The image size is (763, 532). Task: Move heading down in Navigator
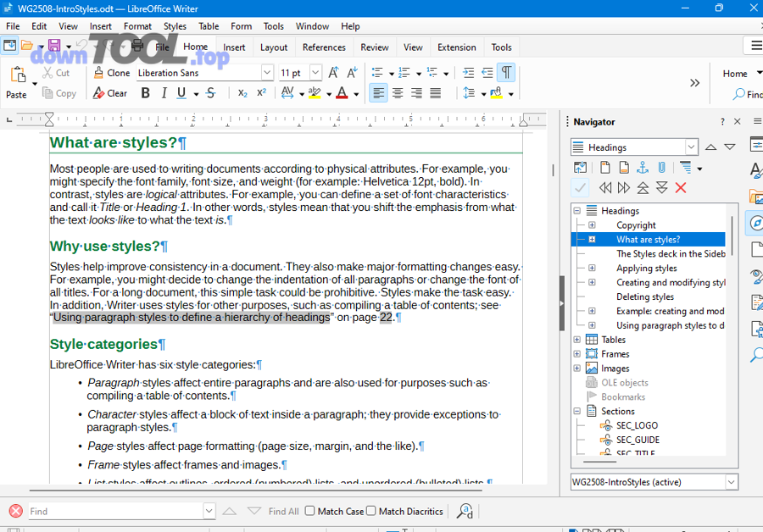pyautogui.click(x=662, y=188)
